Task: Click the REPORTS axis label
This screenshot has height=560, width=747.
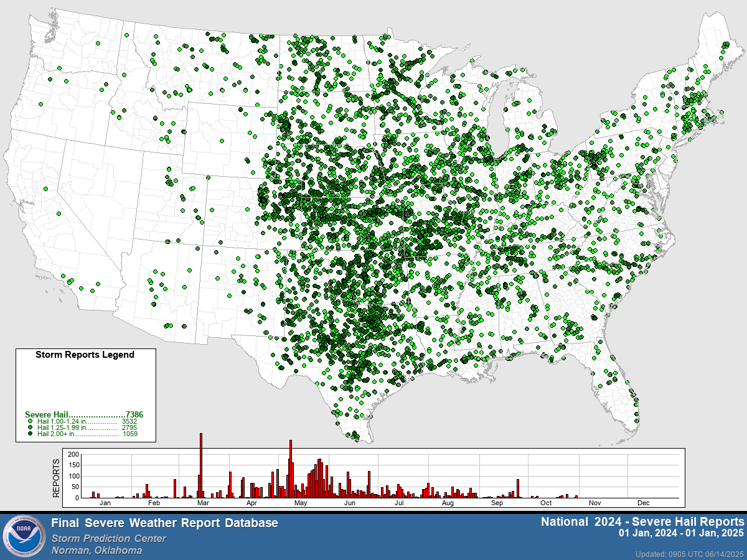Action: pyautogui.click(x=56, y=478)
